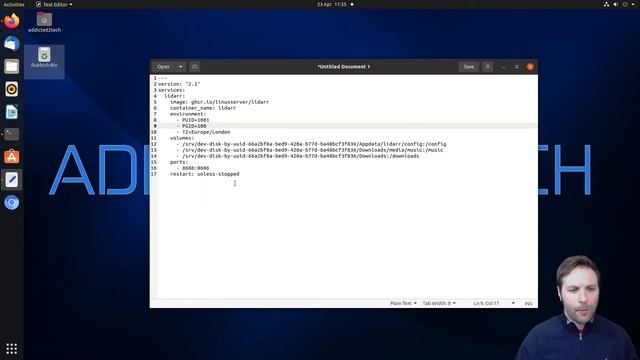Launch Rhythmbox from the dock

[x=11, y=89]
